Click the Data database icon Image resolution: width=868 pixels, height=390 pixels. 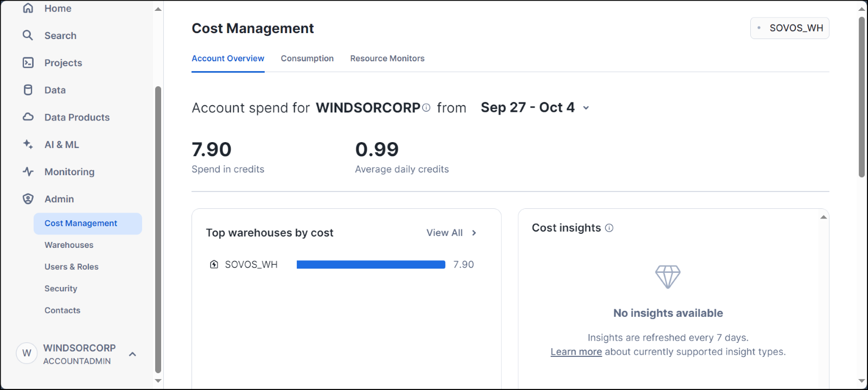coord(28,90)
